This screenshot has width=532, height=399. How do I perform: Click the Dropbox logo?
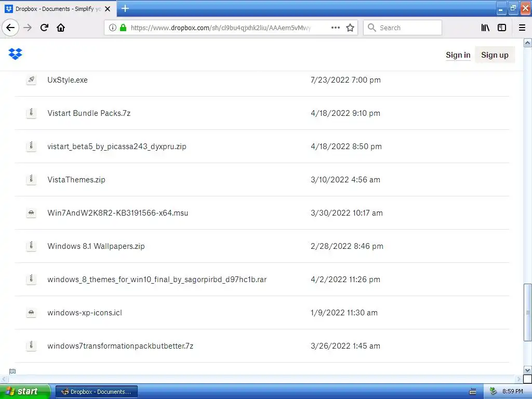coord(15,54)
